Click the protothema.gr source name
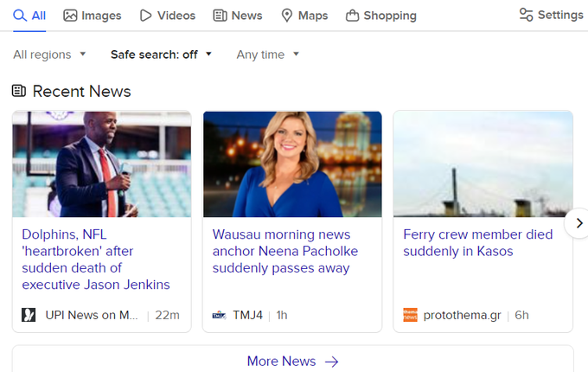The width and height of the screenshot is (588, 372). tap(462, 316)
